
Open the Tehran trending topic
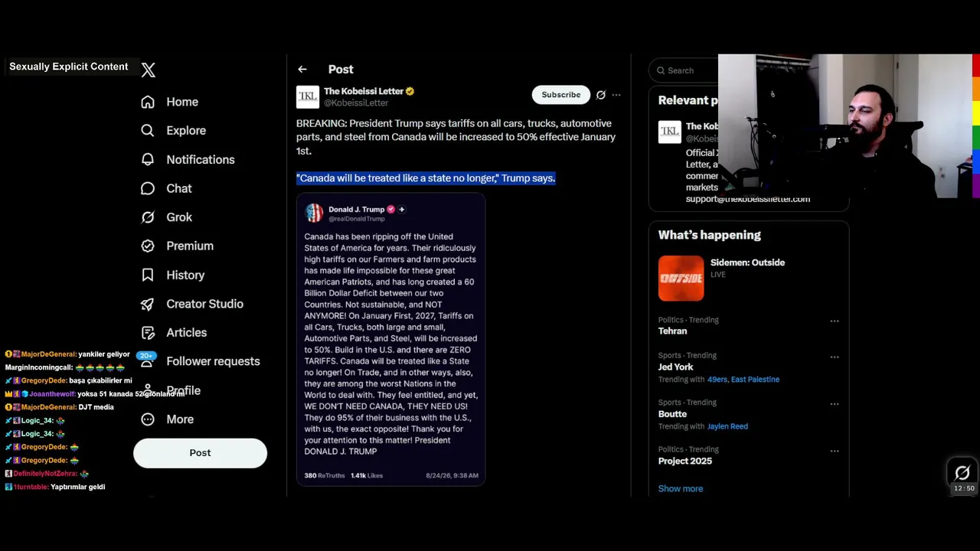point(672,331)
